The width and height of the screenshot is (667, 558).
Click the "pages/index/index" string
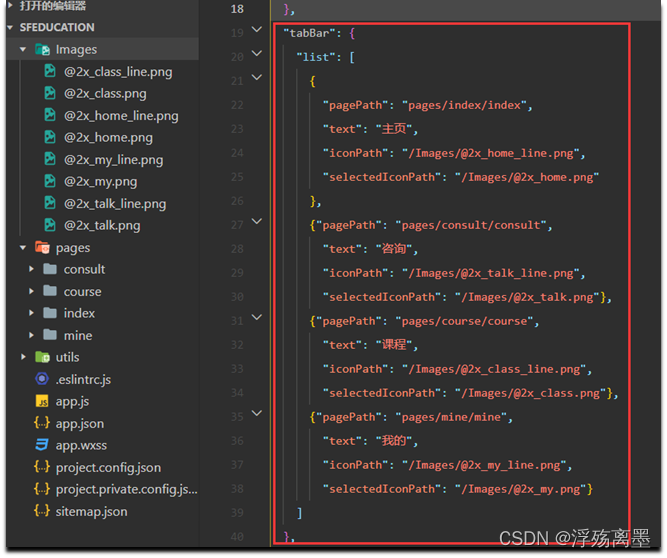tap(464, 105)
